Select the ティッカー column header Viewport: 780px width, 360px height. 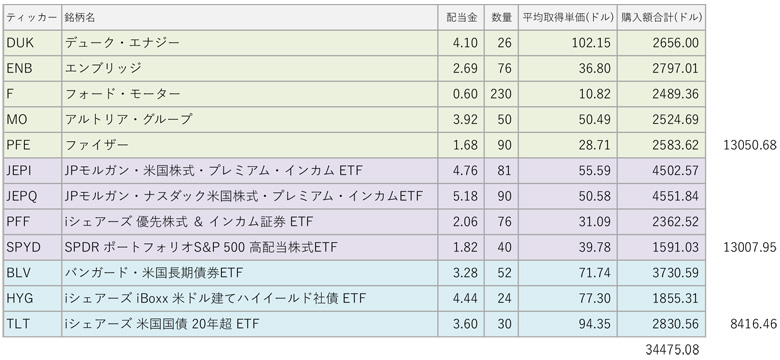tap(32, 17)
